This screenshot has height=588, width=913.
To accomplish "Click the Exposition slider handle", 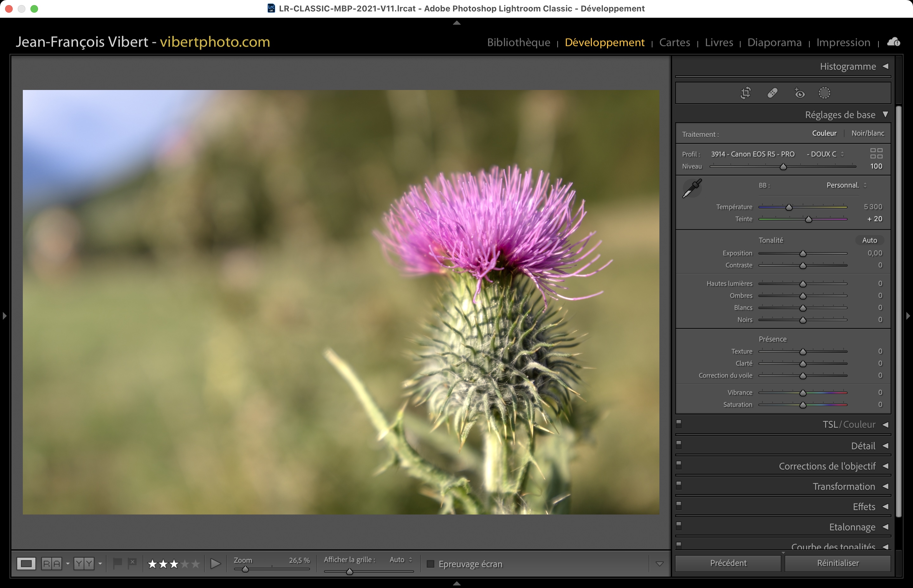I will coord(803,254).
